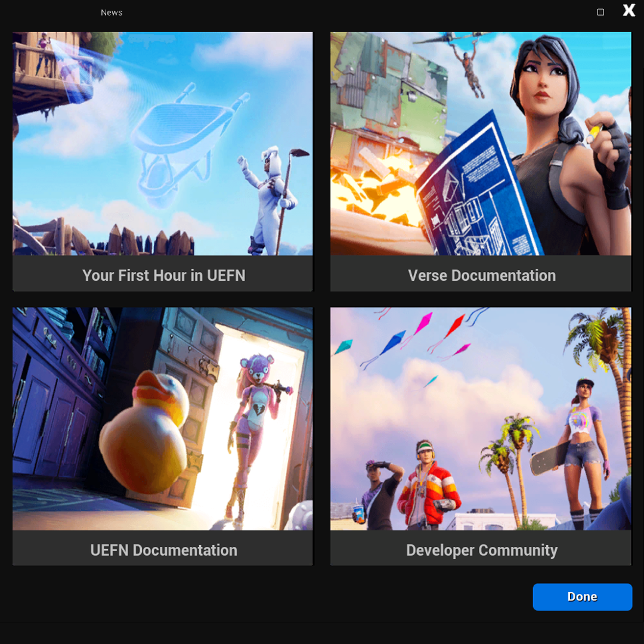This screenshot has width=644, height=644.
Task: Select the News tab title
Action: point(112,13)
